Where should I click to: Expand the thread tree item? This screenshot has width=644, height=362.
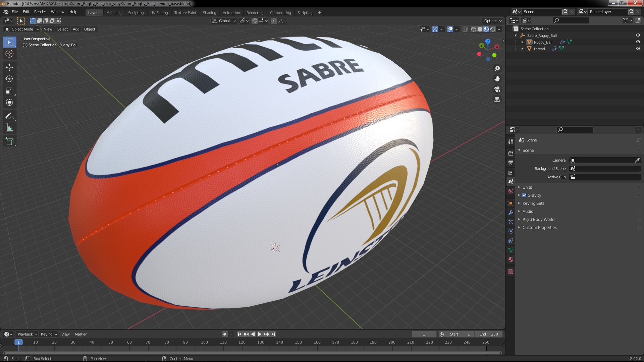[522, 49]
